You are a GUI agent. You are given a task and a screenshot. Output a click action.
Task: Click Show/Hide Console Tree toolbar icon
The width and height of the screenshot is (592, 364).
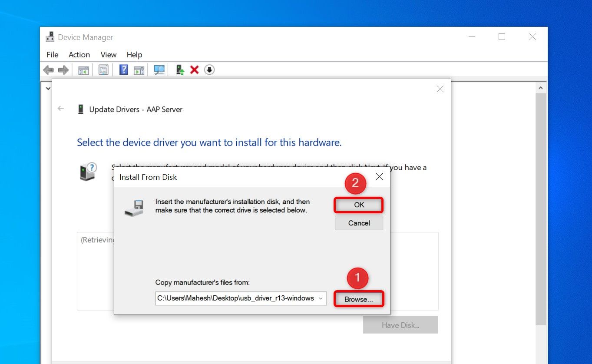tap(83, 70)
